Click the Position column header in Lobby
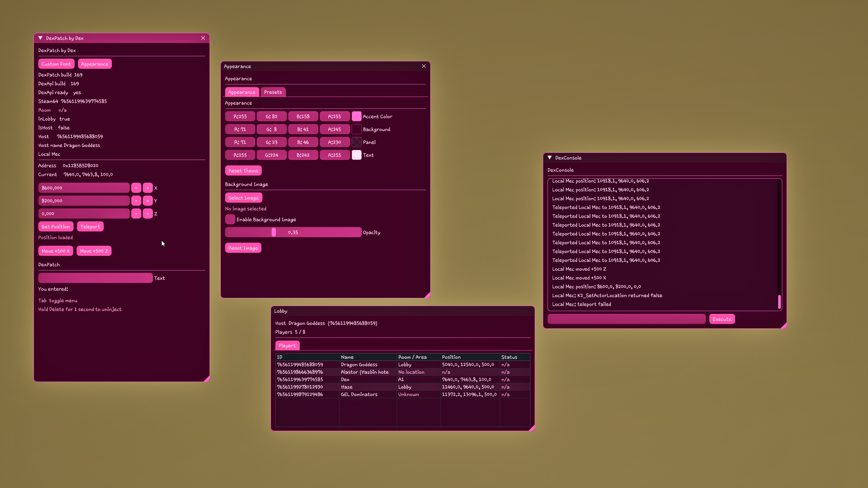 [x=470, y=357]
